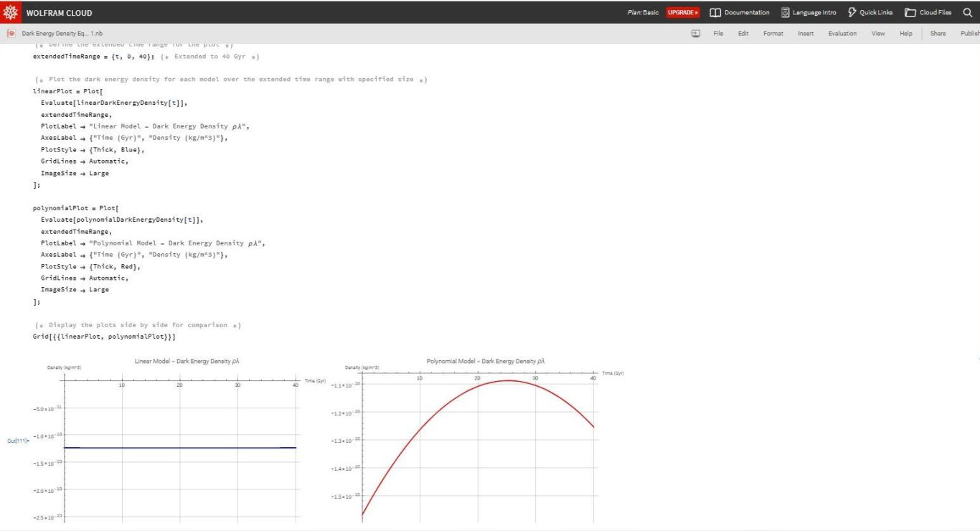Click the Share button
Image resolution: width=980 pixels, height=531 pixels.
(x=938, y=34)
